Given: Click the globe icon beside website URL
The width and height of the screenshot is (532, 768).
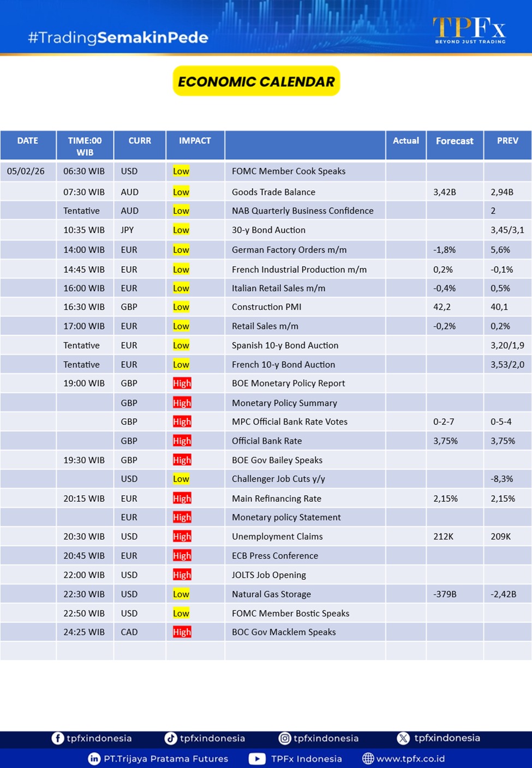Looking at the screenshot, I should 368,759.
